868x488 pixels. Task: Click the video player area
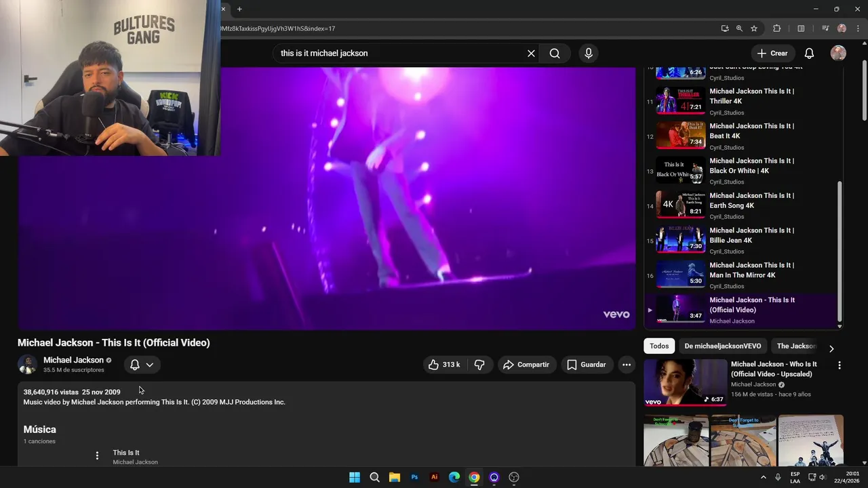pos(326,198)
